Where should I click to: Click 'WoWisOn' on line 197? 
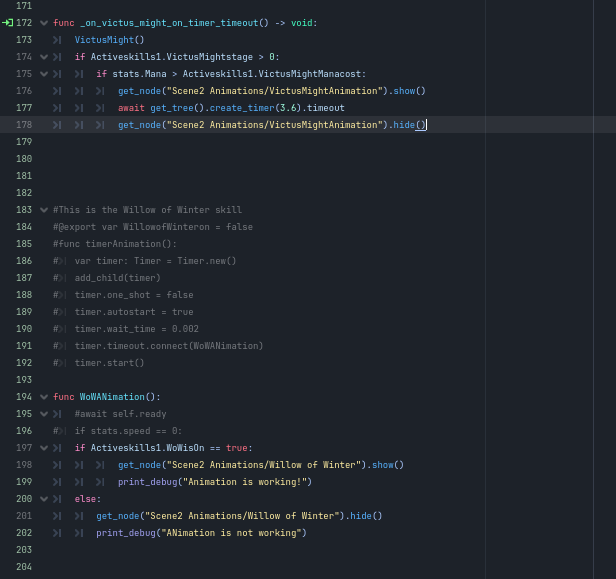185,448
